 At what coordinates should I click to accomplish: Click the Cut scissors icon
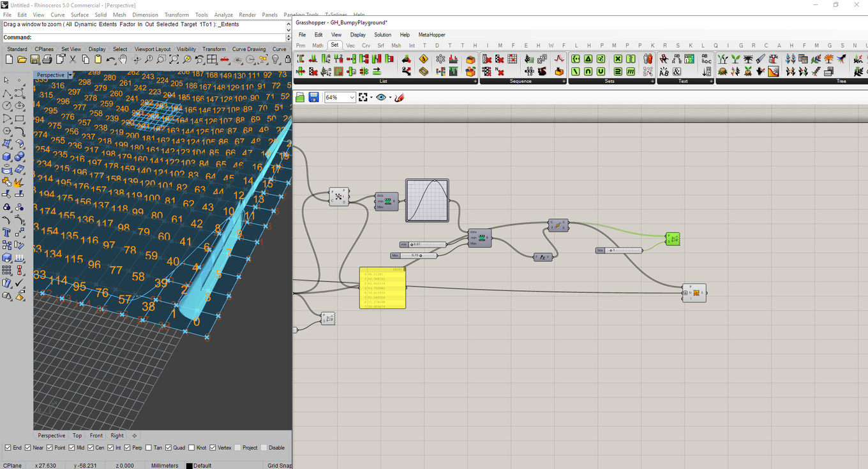pos(73,59)
